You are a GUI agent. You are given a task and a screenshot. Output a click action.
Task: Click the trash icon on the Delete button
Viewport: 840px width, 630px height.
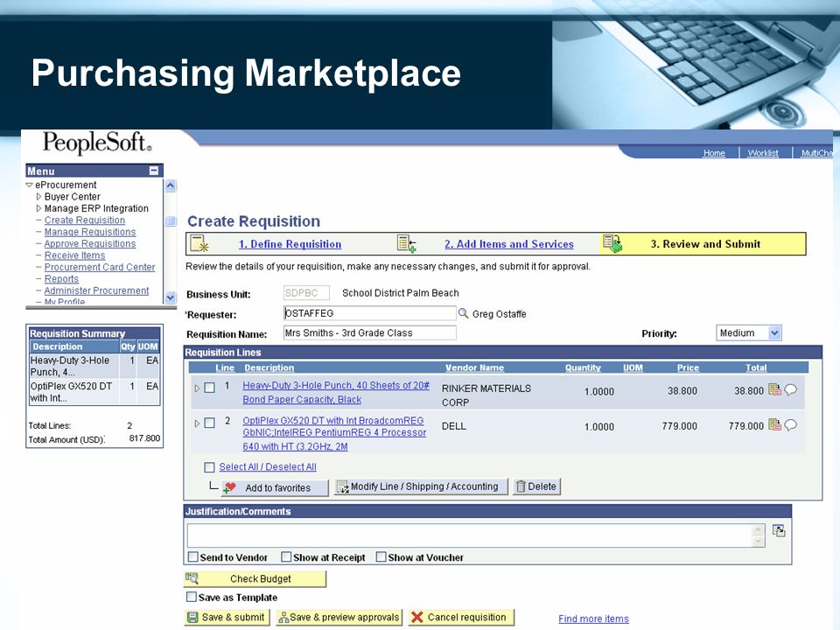pyautogui.click(x=520, y=486)
